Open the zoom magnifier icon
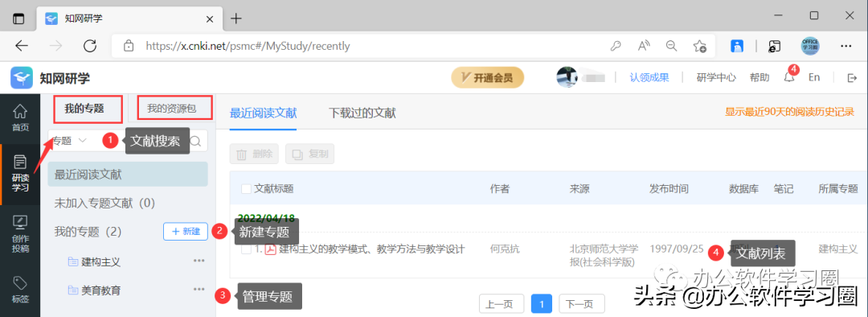The image size is (868, 317). point(671,46)
